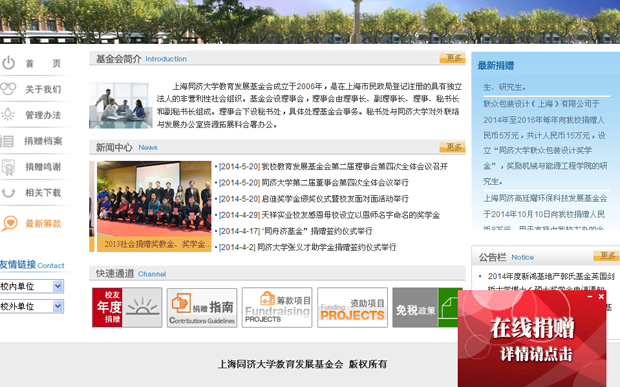The height and width of the screenshot is (387, 620).
Task: Expand the 校外单位 dropdown
Action: (x=32, y=306)
